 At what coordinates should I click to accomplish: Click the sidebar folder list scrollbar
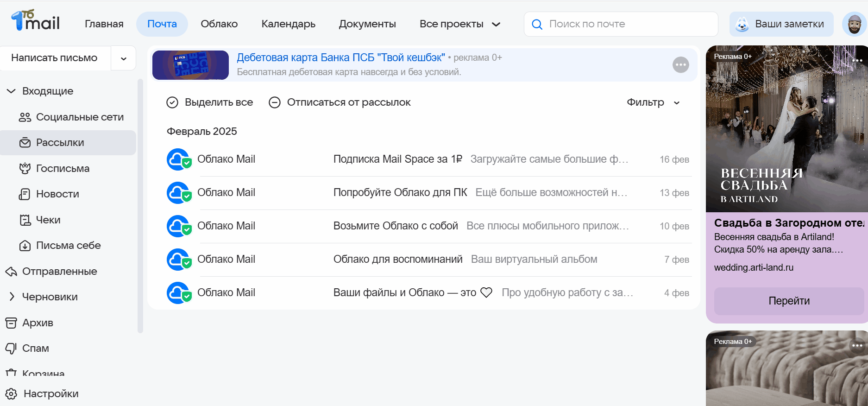click(x=140, y=206)
